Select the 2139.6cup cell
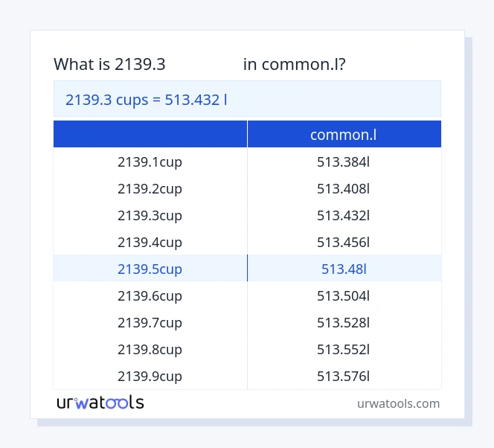 150,295
